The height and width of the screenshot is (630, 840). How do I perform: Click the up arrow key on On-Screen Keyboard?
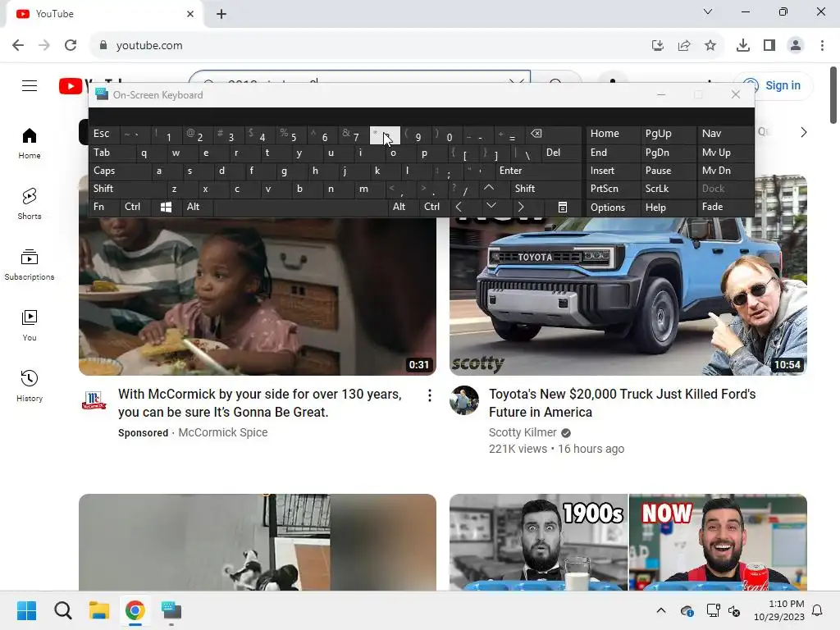pyautogui.click(x=489, y=188)
